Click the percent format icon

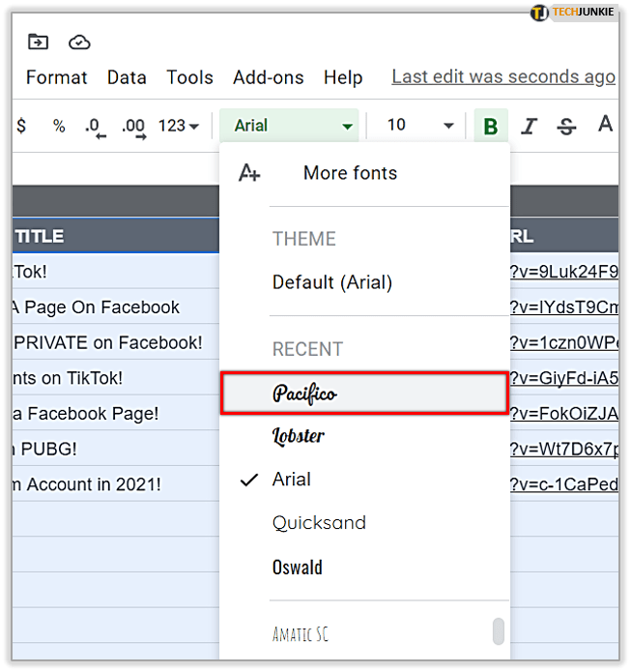click(x=59, y=126)
